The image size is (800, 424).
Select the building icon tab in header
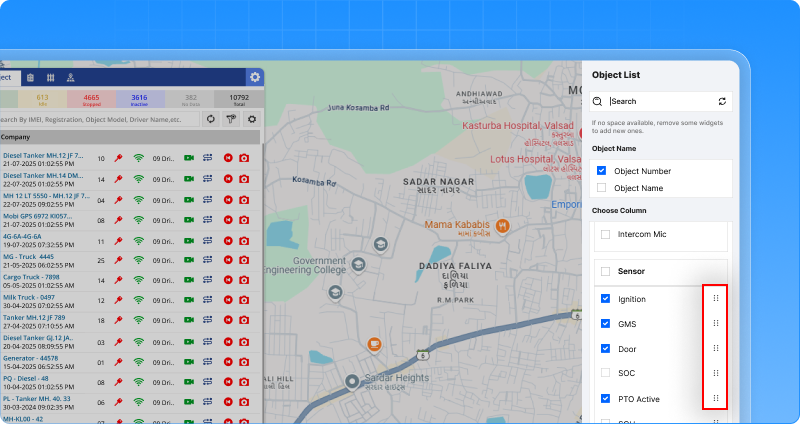click(30, 77)
